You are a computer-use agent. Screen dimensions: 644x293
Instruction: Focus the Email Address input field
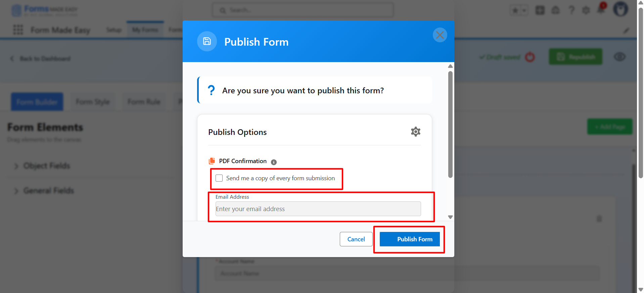click(x=318, y=209)
